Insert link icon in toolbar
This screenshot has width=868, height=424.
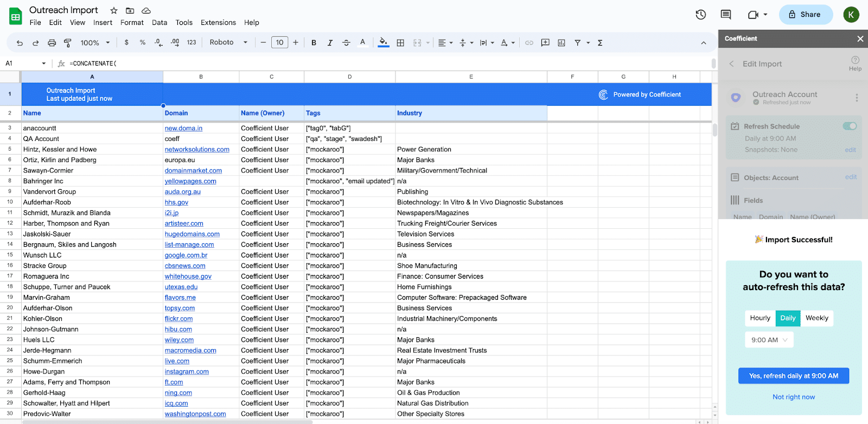click(x=529, y=43)
